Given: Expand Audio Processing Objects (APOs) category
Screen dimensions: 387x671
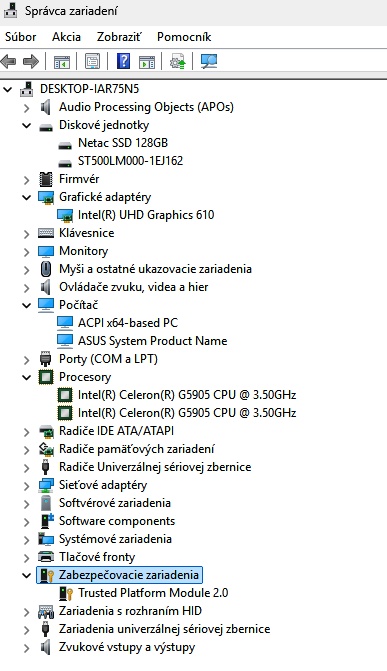Looking at the screenshot, I should click(x=27, y=107).
